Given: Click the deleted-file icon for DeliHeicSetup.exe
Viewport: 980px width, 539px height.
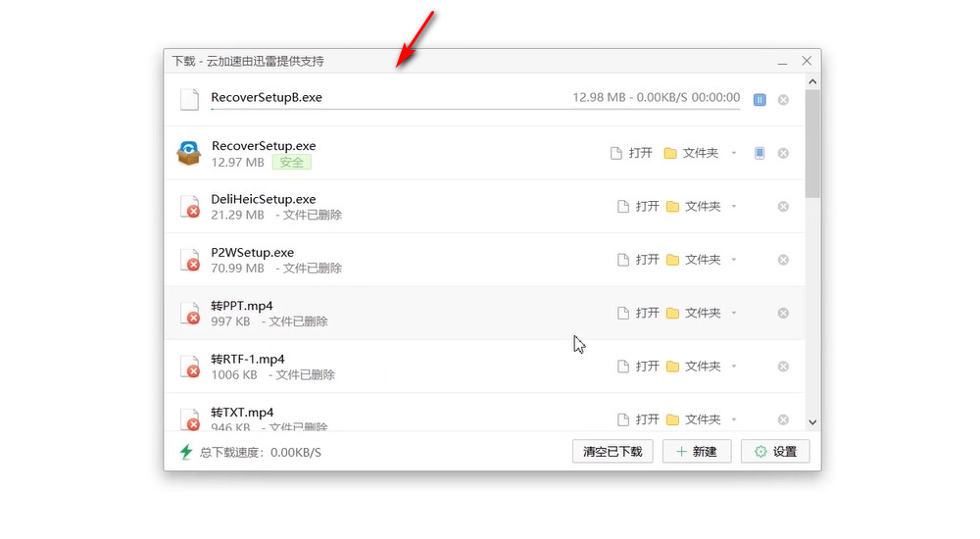Looking at the screenshot, I should point(190,207).
